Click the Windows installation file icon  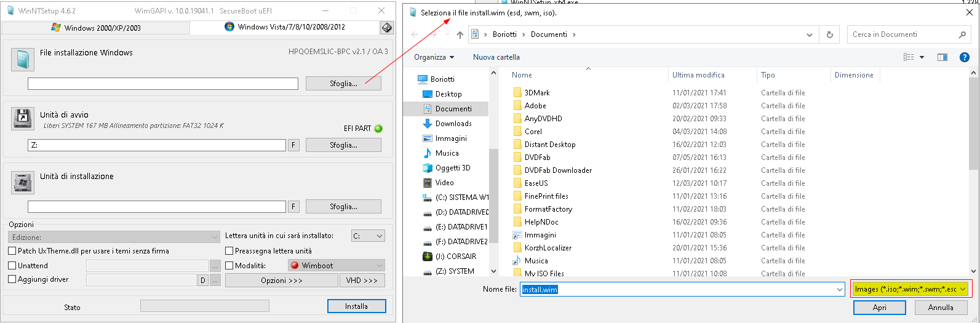[x=23, y=60]
